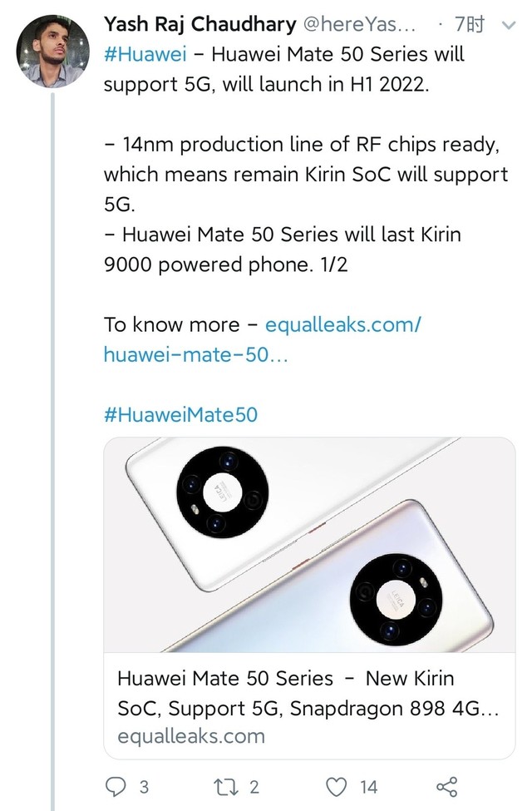The height and width of the screenshot is (811, 532).
Task: Click the like count 14
Action: tap(368, 786)
